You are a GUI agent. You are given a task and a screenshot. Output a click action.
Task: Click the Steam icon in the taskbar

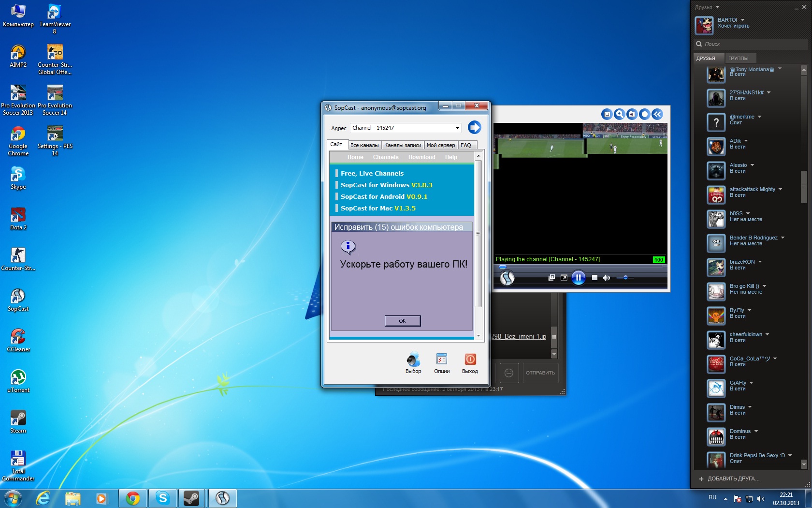point(191,498)
